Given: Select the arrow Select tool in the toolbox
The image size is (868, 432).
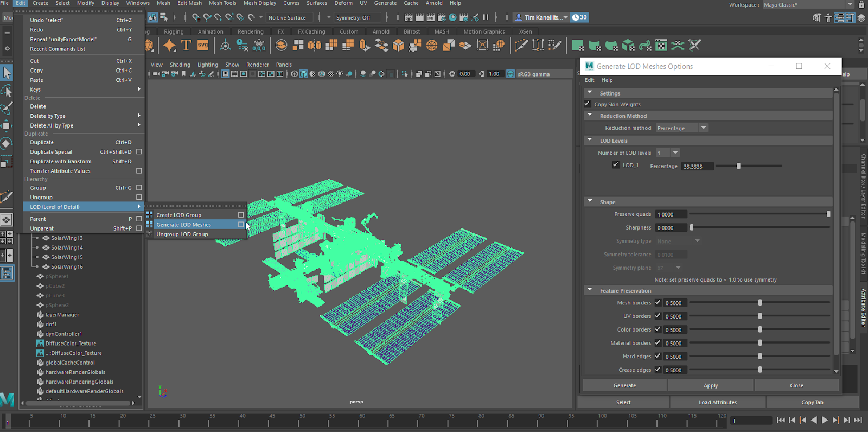Looking at the screenshot, I should point(7,73).
